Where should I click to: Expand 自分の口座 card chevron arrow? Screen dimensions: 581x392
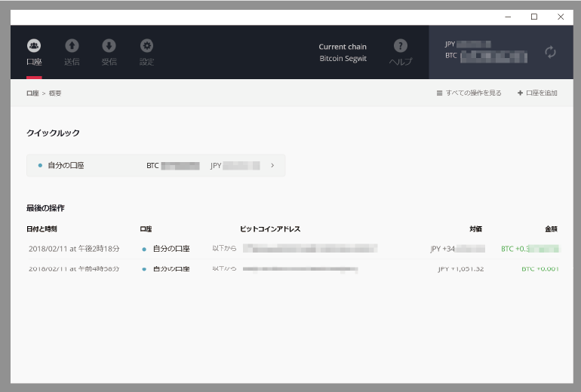(272, 165)
